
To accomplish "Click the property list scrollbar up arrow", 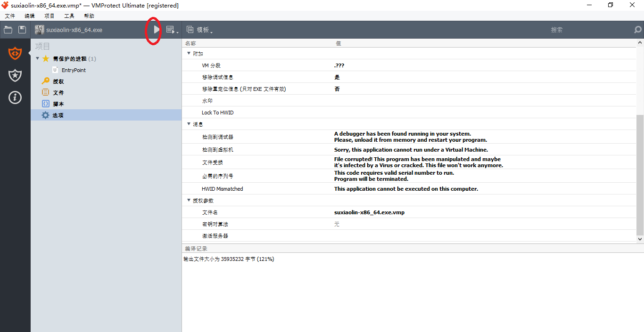I will tap(640, 43).
